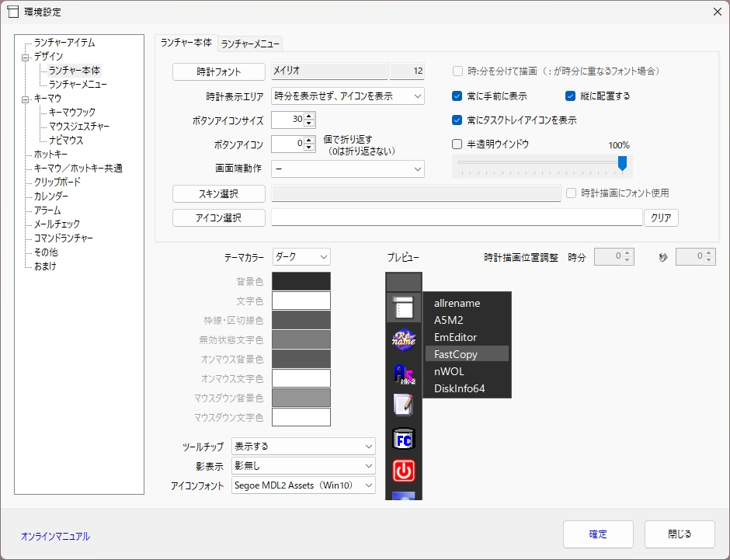This screenshot has width=730, height=560.
Task: Select アラーム in tree
Action: 47,210
